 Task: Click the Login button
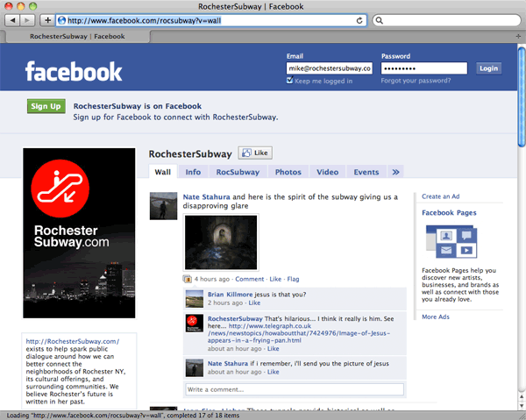tap(489, 68)
